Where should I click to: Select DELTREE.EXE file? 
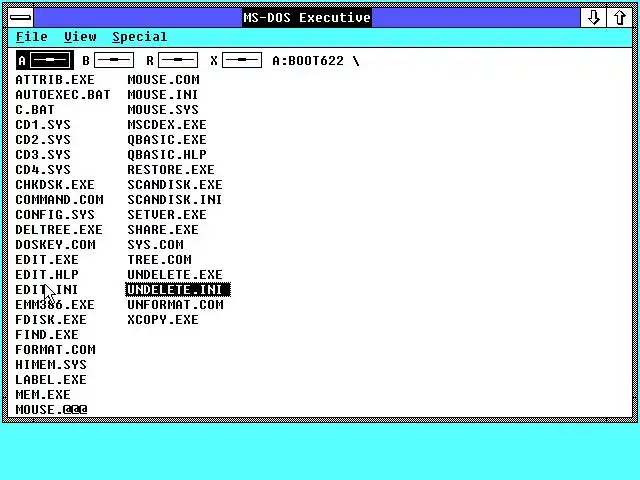[x=59, y=230]
